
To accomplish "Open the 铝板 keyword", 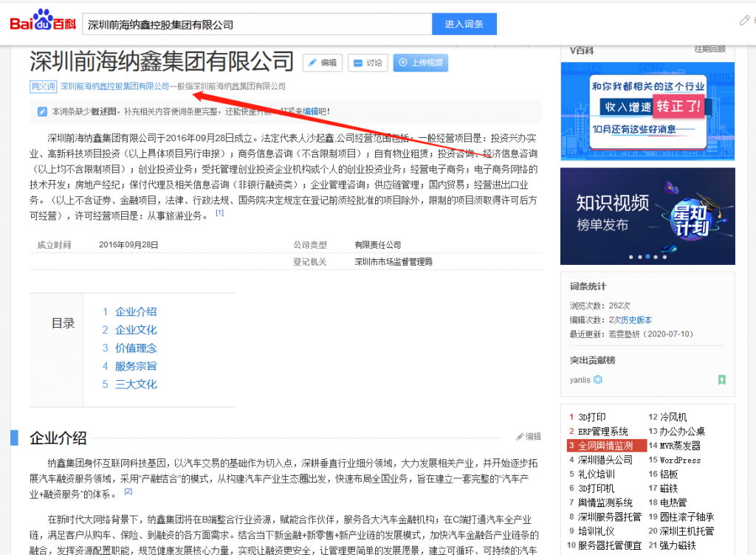I will 669,474.
